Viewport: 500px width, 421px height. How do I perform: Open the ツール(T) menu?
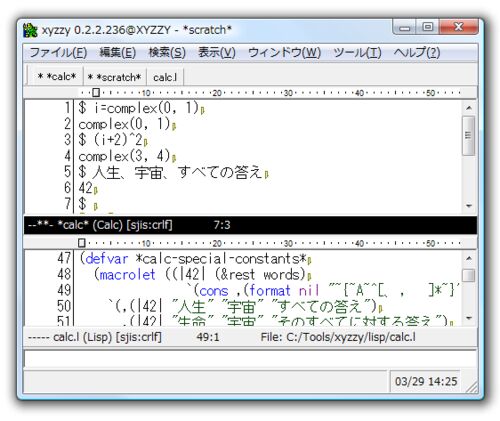(x=357, y=53)
